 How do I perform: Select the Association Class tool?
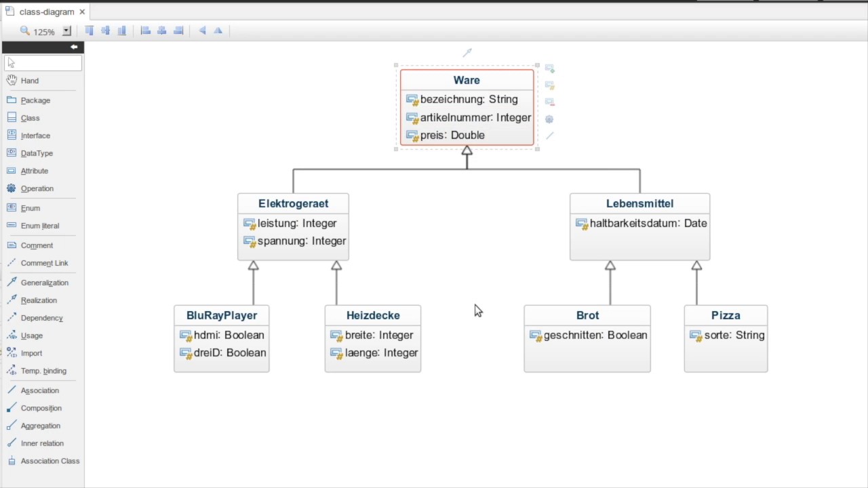click(43, 461)
